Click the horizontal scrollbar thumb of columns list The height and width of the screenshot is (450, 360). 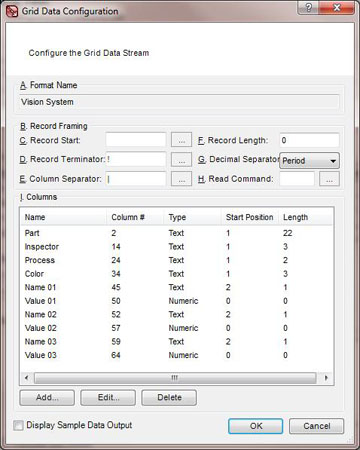[175, 378]
